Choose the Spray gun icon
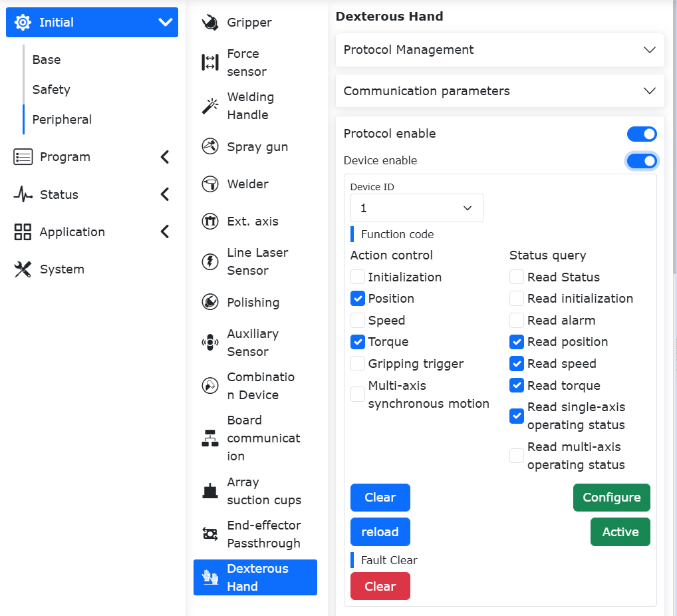The image size is (677, 616). click(x=210, y=146)
